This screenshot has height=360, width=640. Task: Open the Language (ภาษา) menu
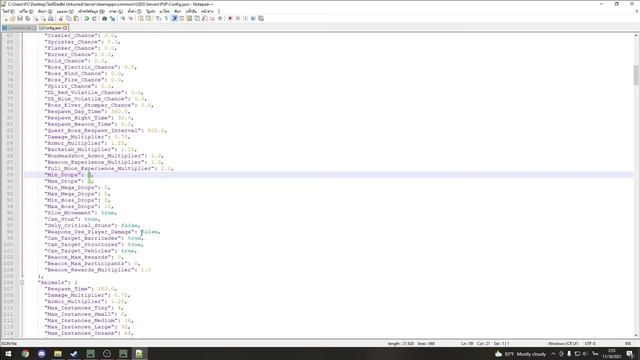(x=116, y=11)
